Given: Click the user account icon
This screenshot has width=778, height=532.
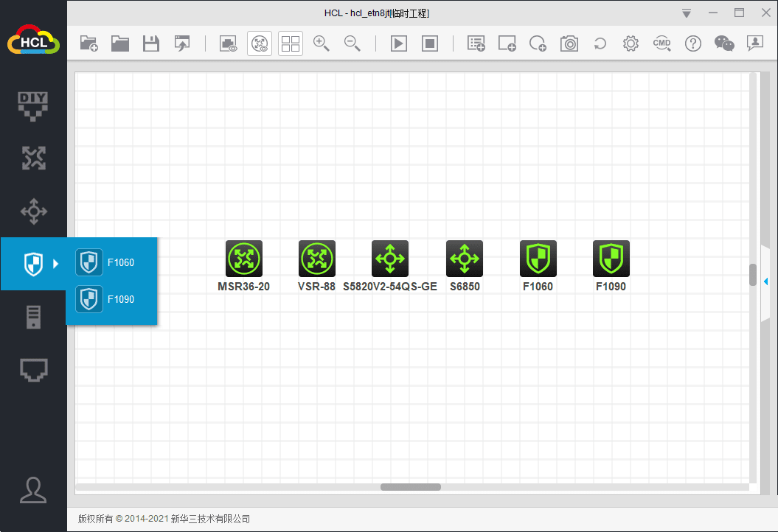Looking at the screenshot, I should (33, 490).
